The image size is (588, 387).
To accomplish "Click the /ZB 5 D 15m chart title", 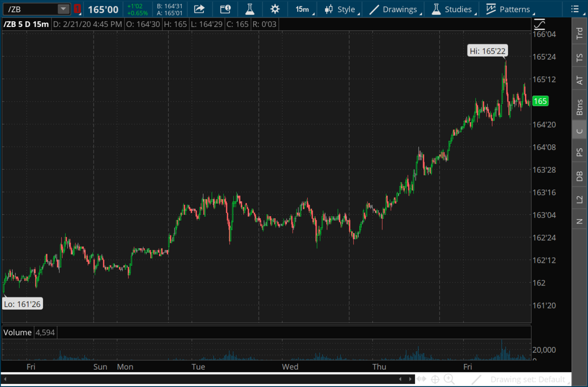I will [25, 24].
